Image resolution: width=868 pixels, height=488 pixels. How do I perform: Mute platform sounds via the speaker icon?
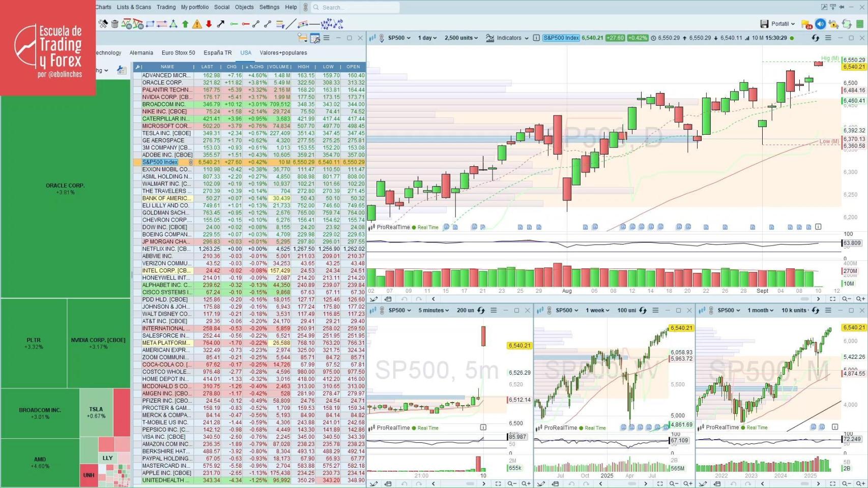pos(820,23)
